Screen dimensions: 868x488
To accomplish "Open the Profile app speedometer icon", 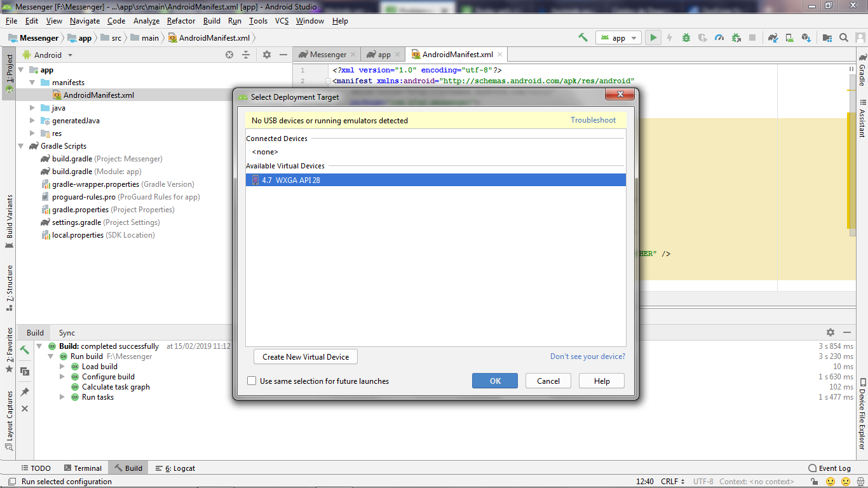I will [x=719, y=37].
